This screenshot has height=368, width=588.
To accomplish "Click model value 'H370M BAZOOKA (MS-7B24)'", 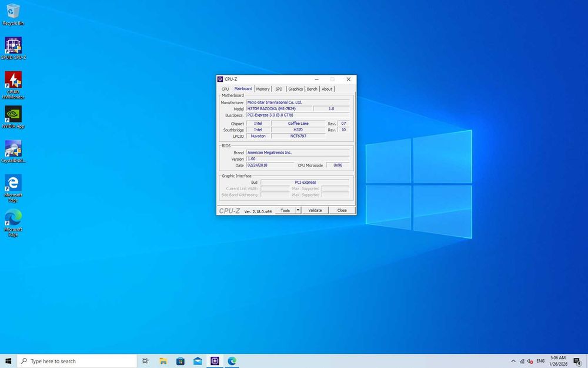I will click(279, 108).
